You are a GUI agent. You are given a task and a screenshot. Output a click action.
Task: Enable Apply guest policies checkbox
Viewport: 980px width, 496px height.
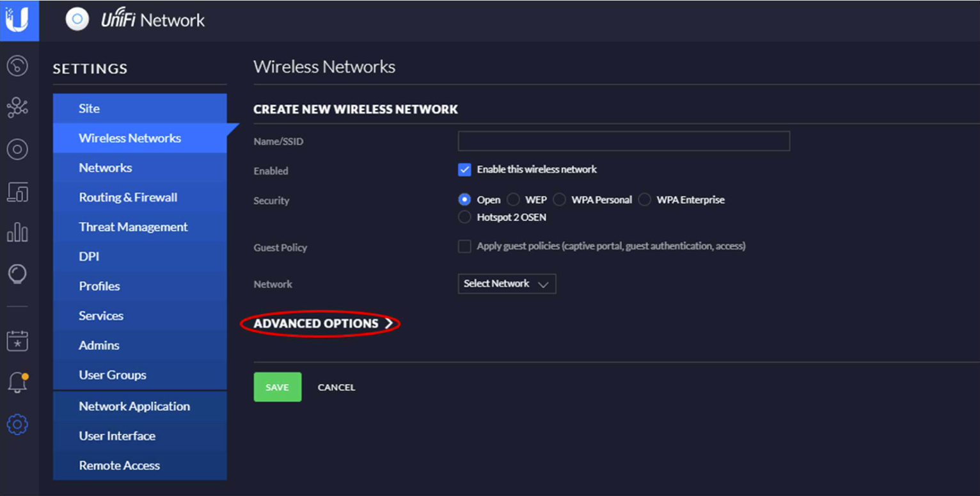coord(464,246)
